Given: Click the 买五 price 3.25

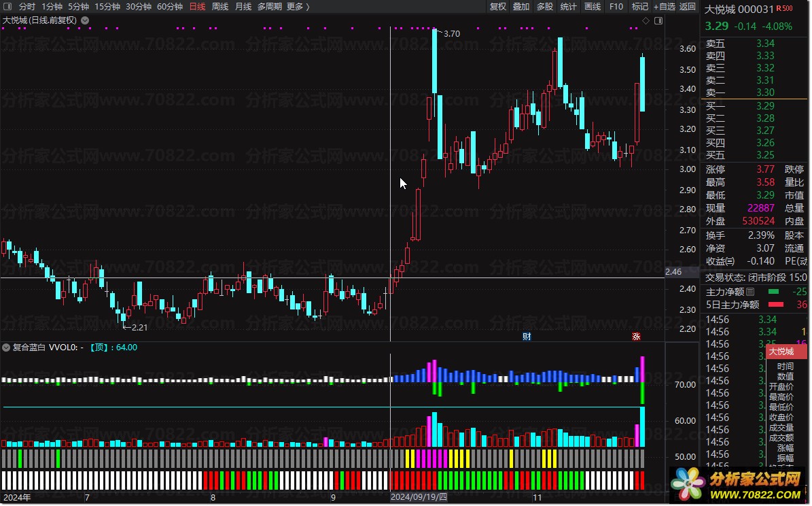Looking at the screenshot, I should tap(765, 155).
